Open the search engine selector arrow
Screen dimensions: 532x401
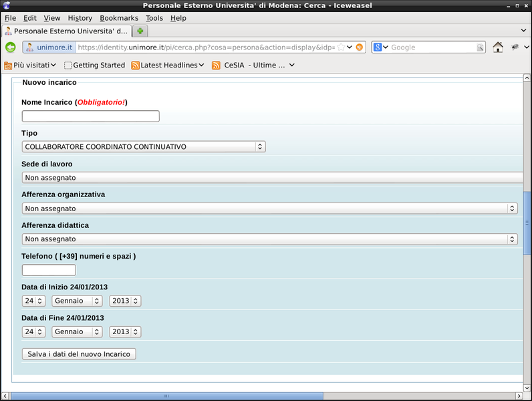click(x=386, y=47)
